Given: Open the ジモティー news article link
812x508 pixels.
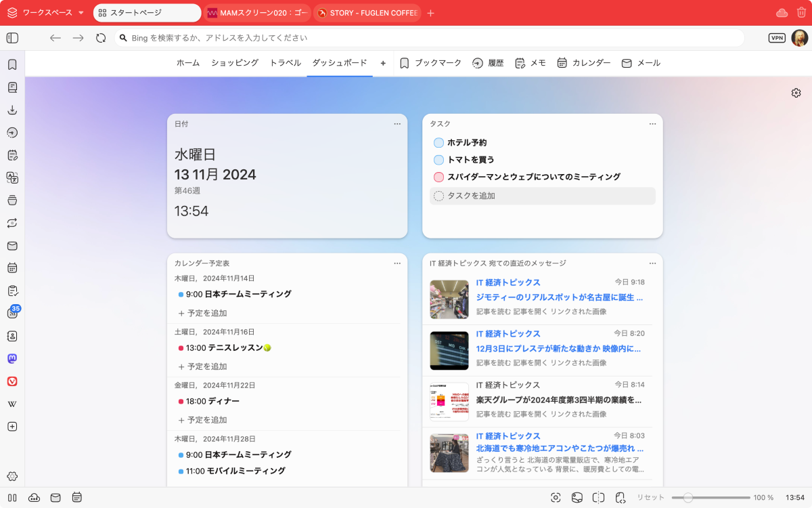Looking at the screenshot, I should pyautogui.click(x=559, y=297).
